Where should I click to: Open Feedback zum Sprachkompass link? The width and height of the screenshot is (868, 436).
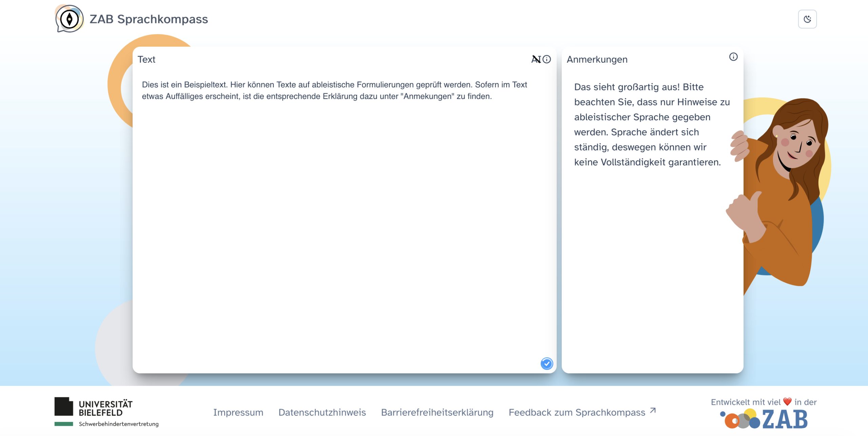[576, 412]
